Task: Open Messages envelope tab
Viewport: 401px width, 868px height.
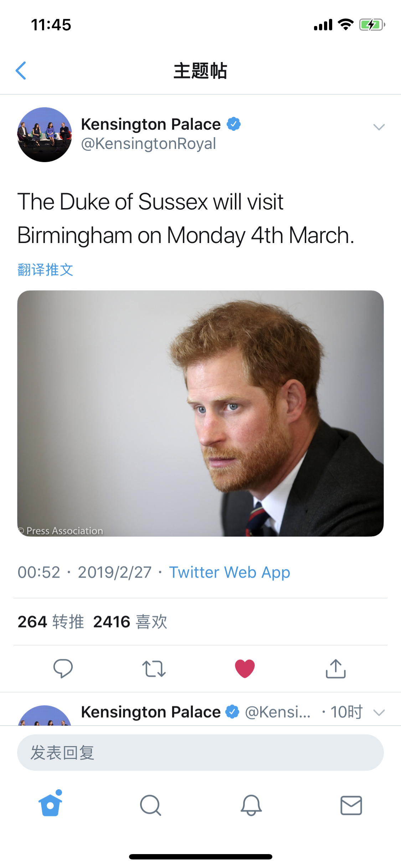Action: [351, 805]
